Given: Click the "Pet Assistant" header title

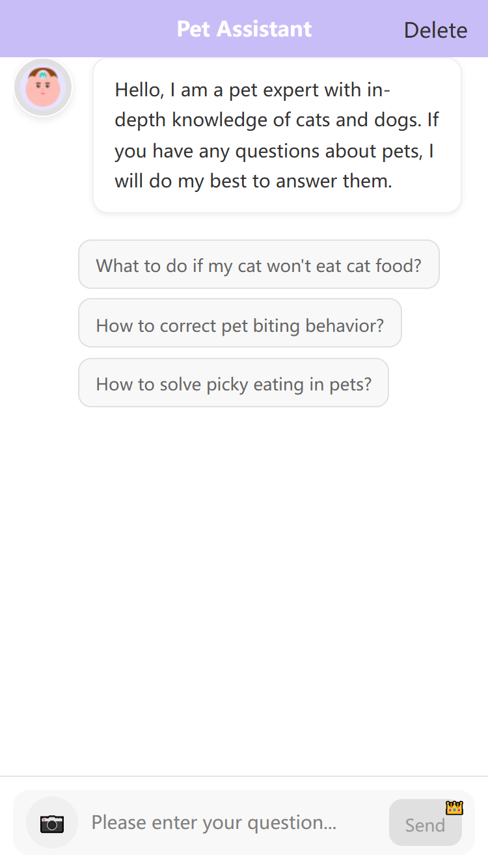Looking at the screenshot, I should (244, 29).
